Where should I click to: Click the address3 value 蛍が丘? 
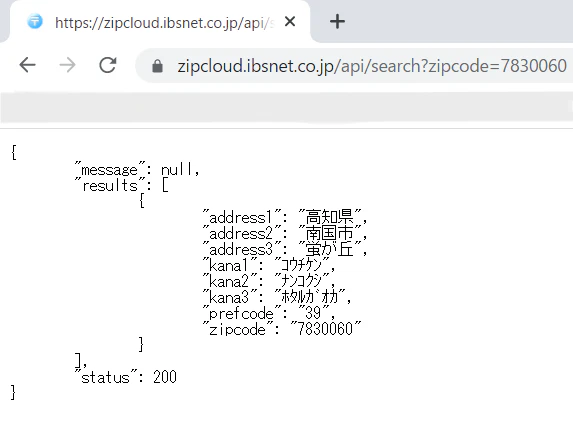click(330, 249)
